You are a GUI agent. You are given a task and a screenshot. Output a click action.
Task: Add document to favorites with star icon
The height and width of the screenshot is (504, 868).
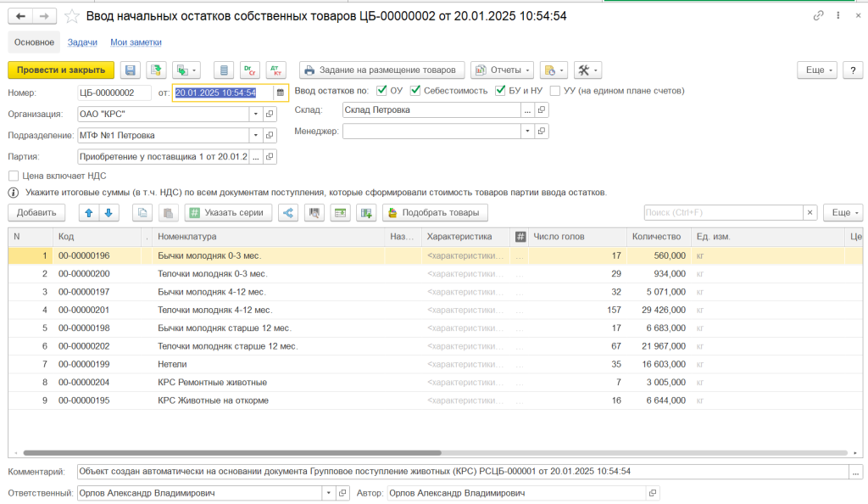tap(72, 17)
